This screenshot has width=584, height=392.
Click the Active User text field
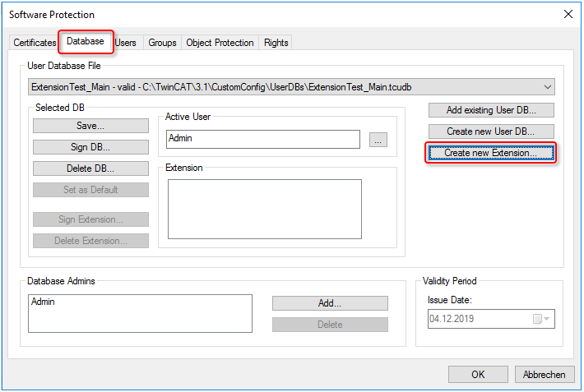[x=263, y=139]
